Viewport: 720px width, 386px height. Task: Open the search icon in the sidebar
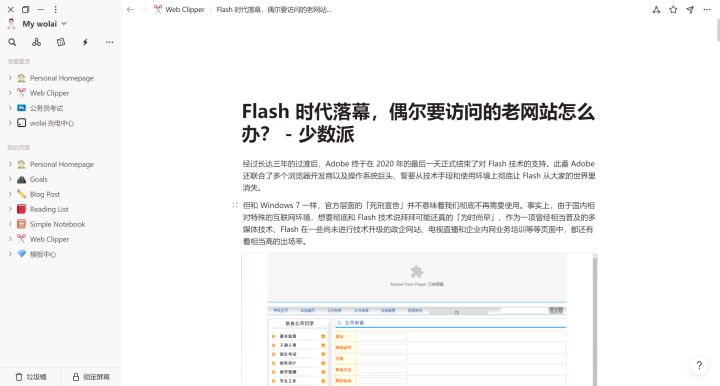coord(12,42)
